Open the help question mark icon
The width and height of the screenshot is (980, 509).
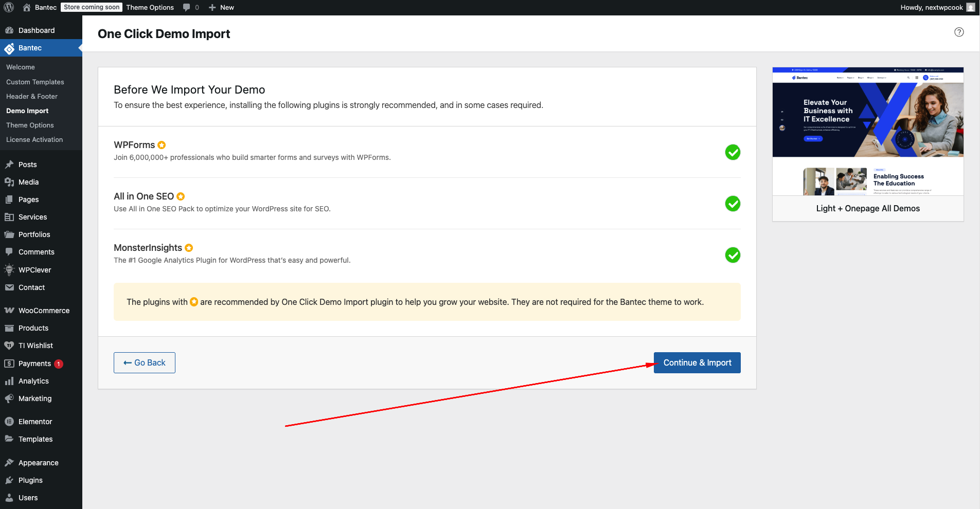pos(959,32)
